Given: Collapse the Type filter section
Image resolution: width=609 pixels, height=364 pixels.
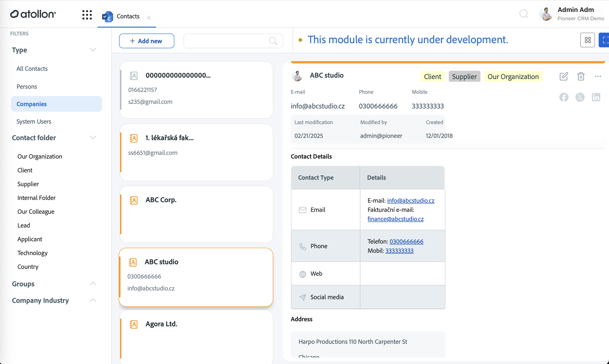Looking at the screenshot, I should coord(93,50).
